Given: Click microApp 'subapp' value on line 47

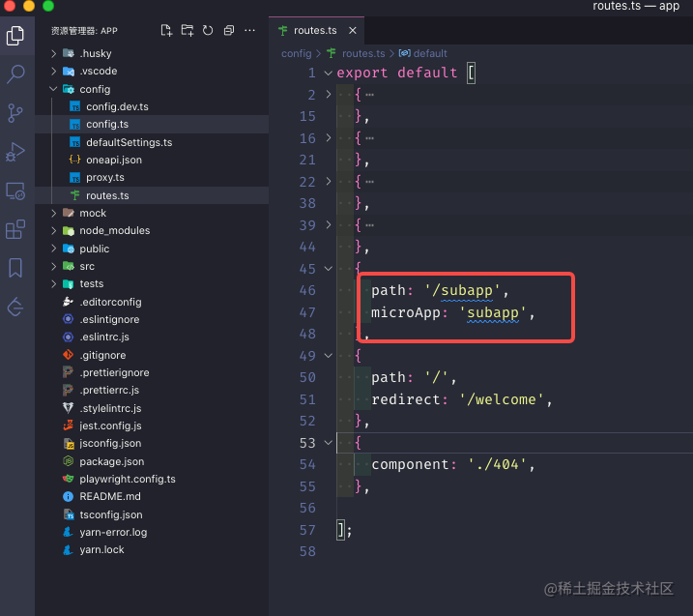Looking at the screenshot, I should point(492,312).
